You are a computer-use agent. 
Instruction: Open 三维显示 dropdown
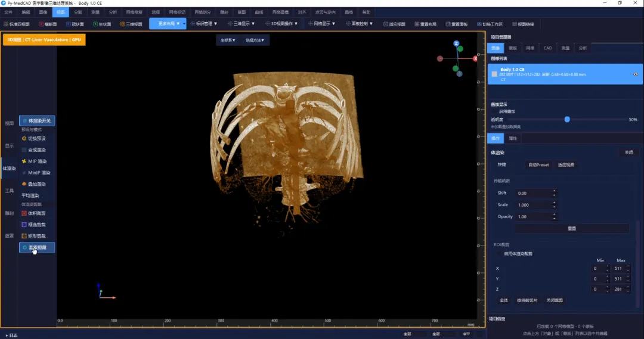[x=241, y=24]
